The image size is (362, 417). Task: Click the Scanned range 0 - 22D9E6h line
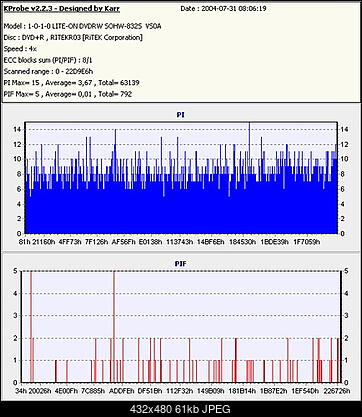pyautogui.click(x=48, y=71)
